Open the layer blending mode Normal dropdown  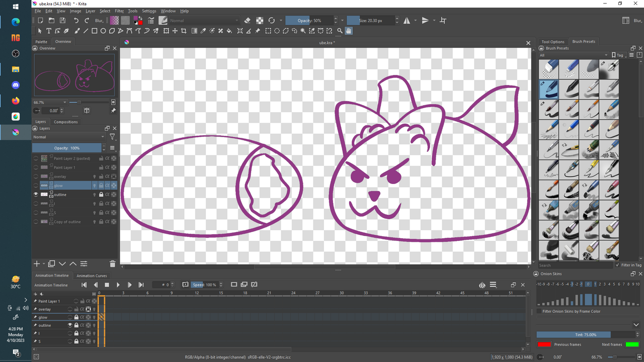(x=68, y=137)
